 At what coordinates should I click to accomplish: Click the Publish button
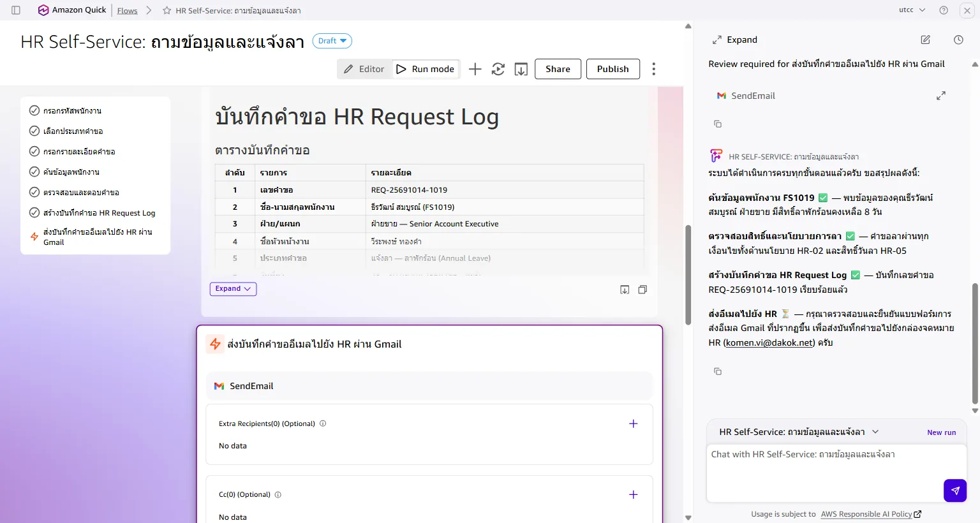613,69
